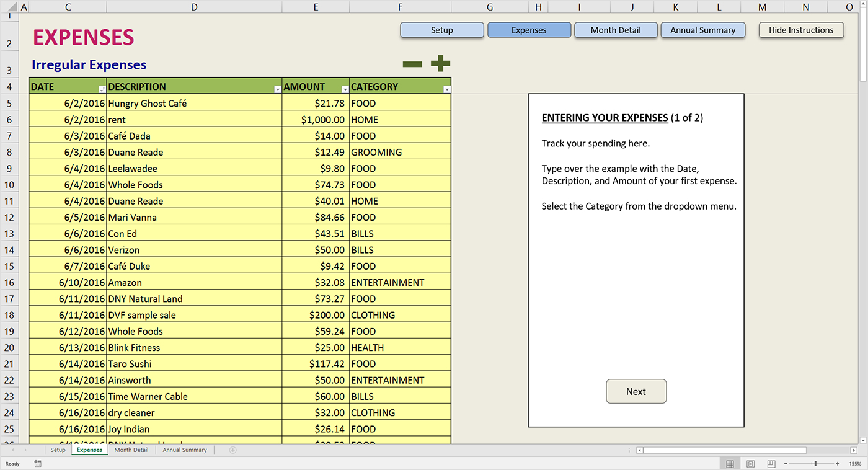
Task: Click the zoom out minus icon
Action: pos(786,464)
